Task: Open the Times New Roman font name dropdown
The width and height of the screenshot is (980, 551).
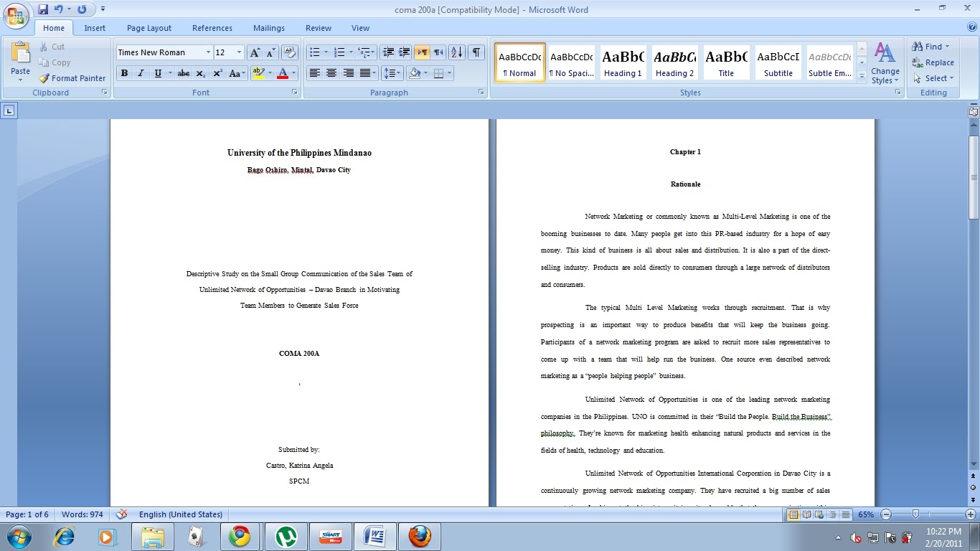Action: coord(208,52)
